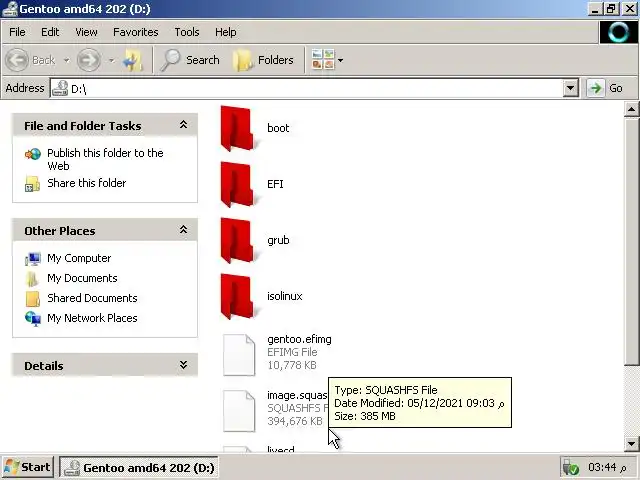Click the My Network Places icon
Image resolution: width=640 pixels, height=480 pixels.
tap(33, 319)
